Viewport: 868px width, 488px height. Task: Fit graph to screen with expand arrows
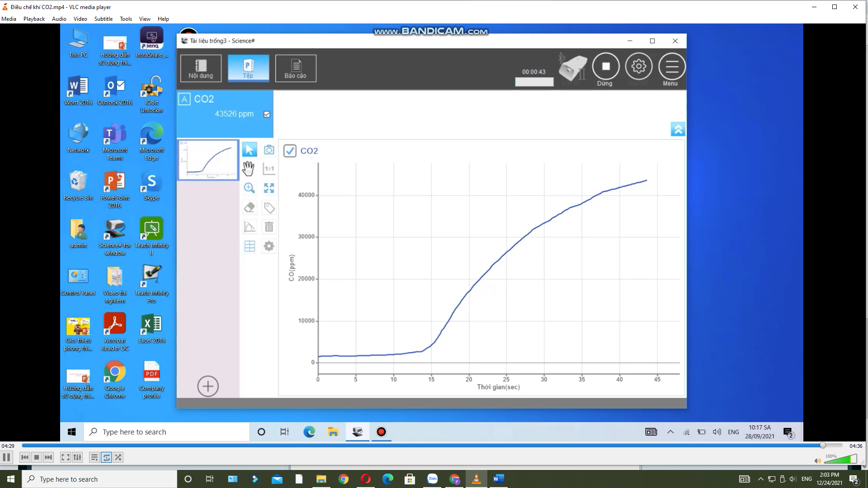click(269, 188)
